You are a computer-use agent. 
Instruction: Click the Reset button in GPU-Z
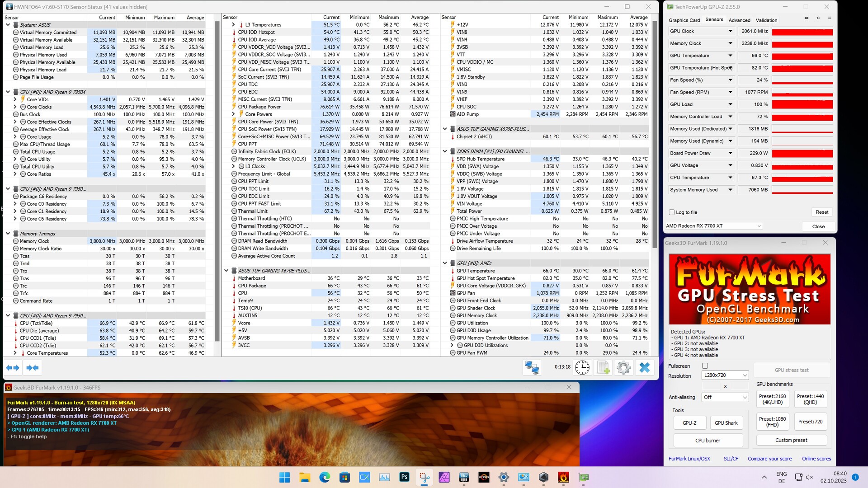pos(822,212)
